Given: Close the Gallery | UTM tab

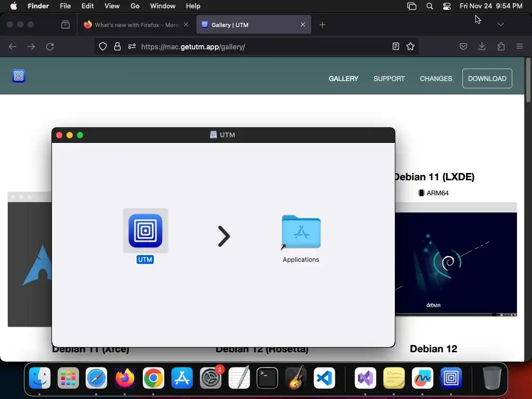Looking at the screenshot, I should [303, 24].
